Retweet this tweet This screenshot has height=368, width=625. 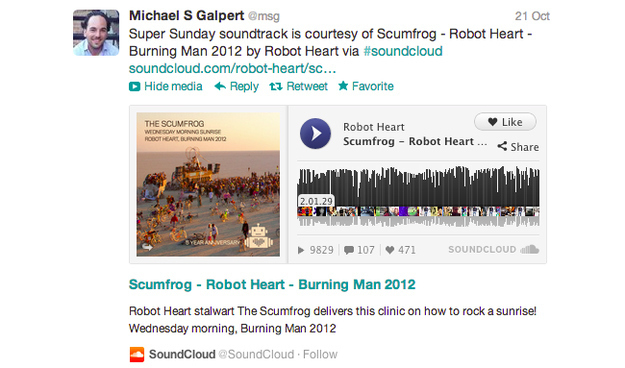point(298,86)
